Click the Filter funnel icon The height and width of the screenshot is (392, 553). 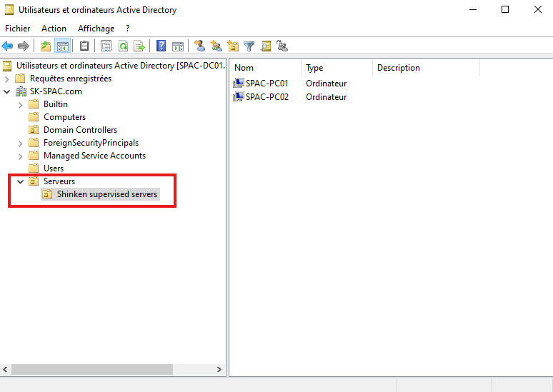(249, 46)
